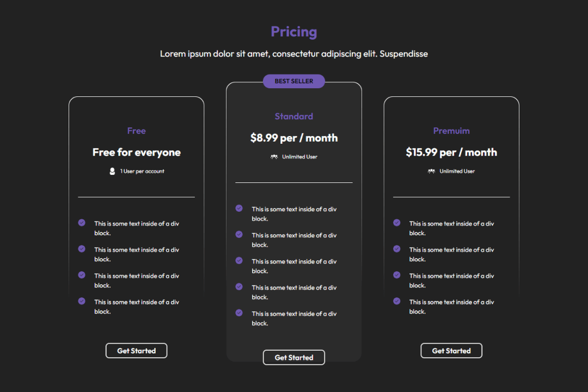Select the first checkmark icon in the Free plan
This screenshot has width=588, height=392.
(82, 222)
